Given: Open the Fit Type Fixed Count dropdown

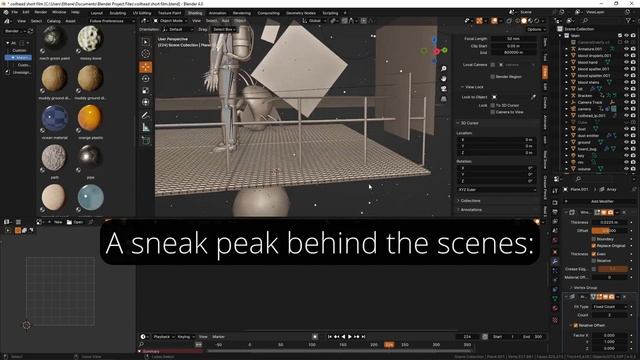Looking at the screenshot, I should point(609,307).
